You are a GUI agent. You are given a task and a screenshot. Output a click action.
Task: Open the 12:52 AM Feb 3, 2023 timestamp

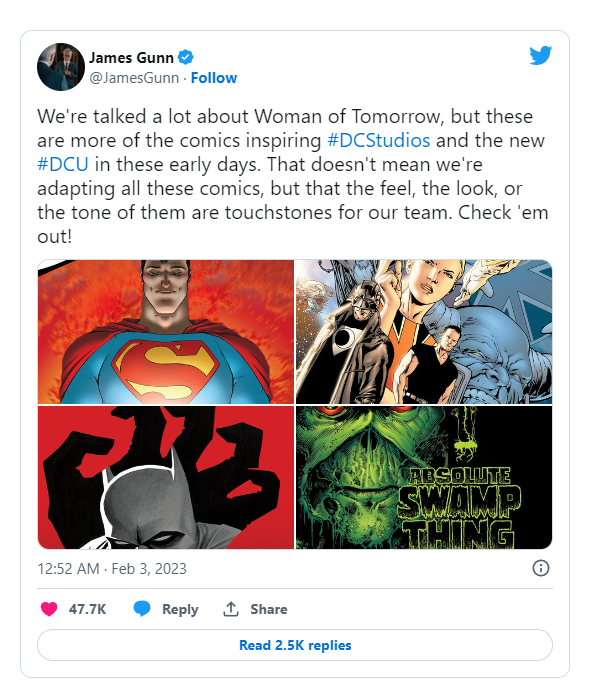click(112, 568)
